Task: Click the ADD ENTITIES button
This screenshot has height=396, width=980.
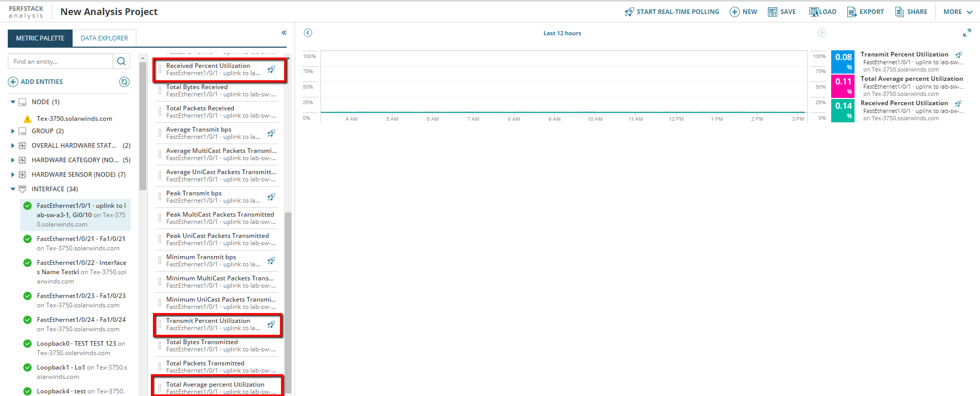Action: [35, 82]
